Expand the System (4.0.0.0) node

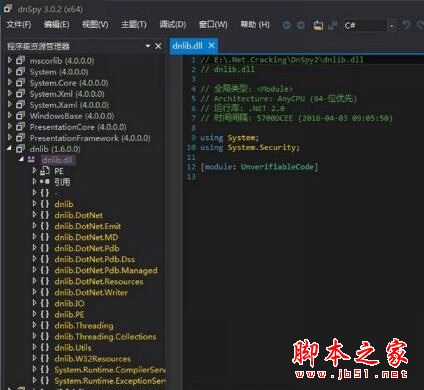(10, 71)
